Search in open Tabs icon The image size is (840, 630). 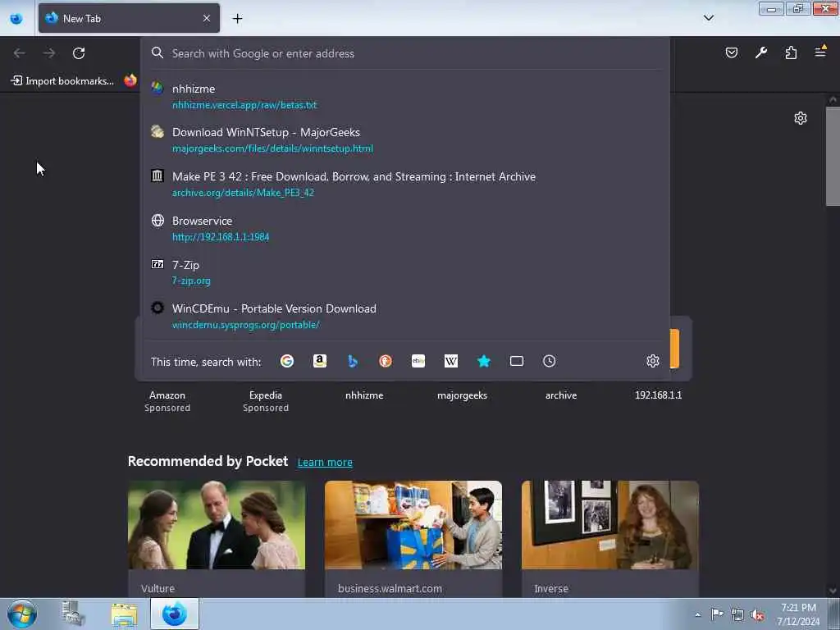click(x=517, y=361)
